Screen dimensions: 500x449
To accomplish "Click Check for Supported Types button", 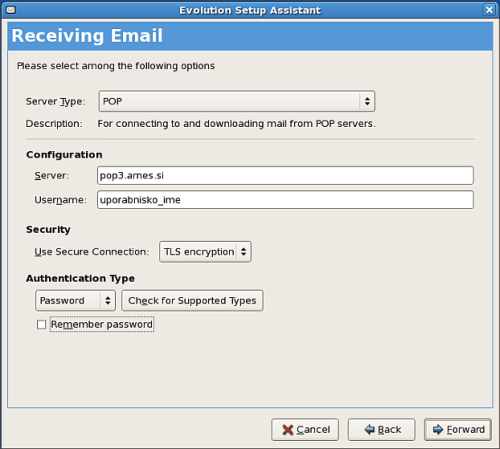I will [192, 300].
